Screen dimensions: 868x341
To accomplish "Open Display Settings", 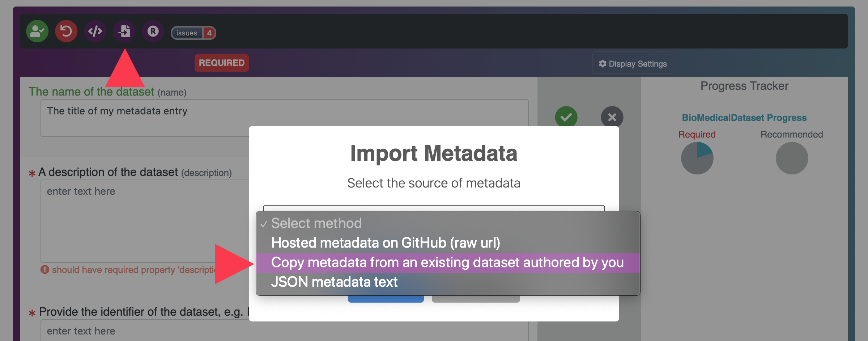I will (x=633, y=64).
